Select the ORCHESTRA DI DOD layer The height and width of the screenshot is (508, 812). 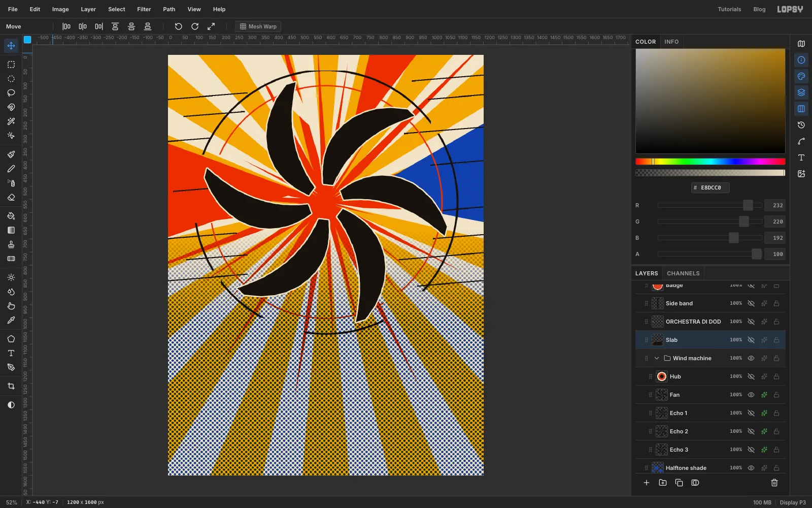pyautogui.click(x=710, y=322)
